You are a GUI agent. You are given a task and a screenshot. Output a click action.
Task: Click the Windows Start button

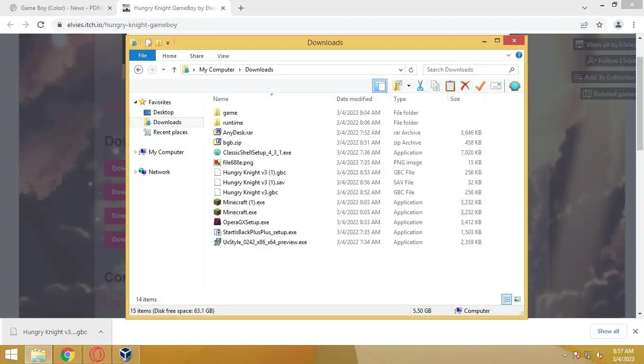pos(11,355)
